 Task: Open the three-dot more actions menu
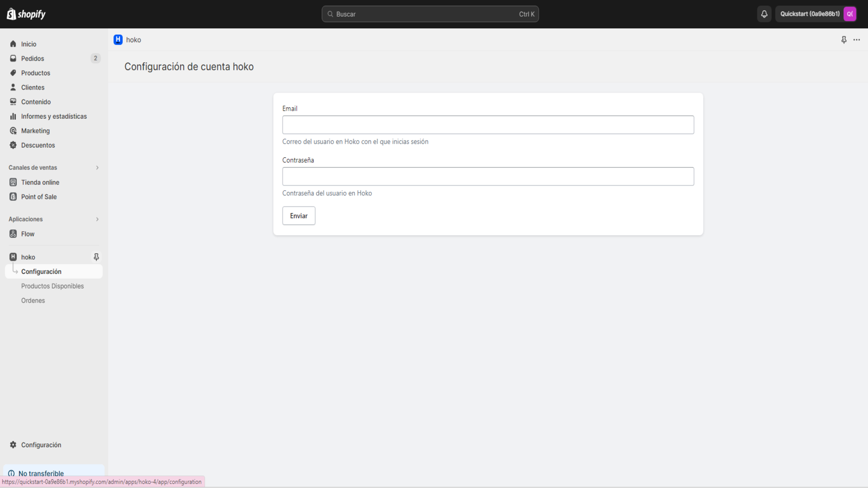click(x=857, y=40)
